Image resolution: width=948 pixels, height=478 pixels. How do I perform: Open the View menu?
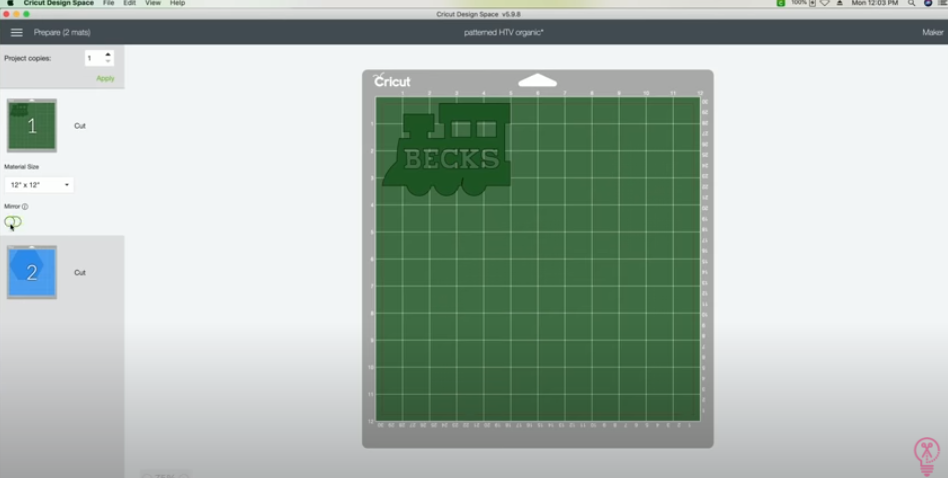coord(153,3)
